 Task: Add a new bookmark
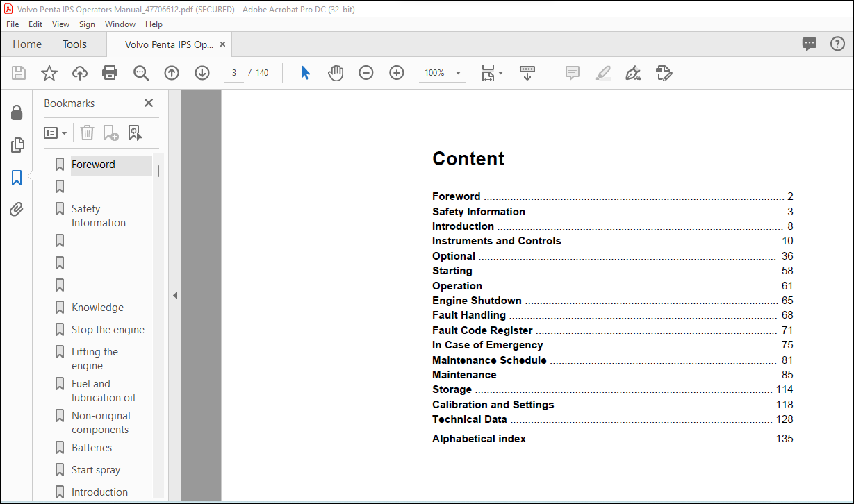tap(110, 133)
